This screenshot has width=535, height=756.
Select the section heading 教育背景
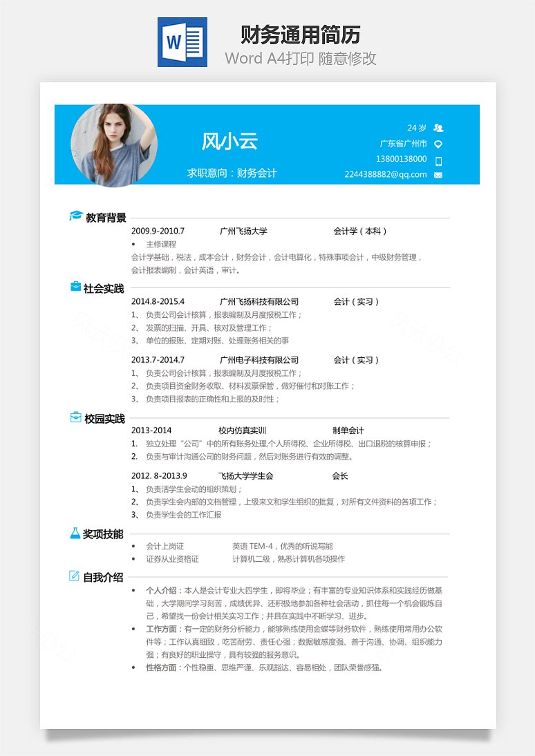pyautogui.click(x=106, y=218)
